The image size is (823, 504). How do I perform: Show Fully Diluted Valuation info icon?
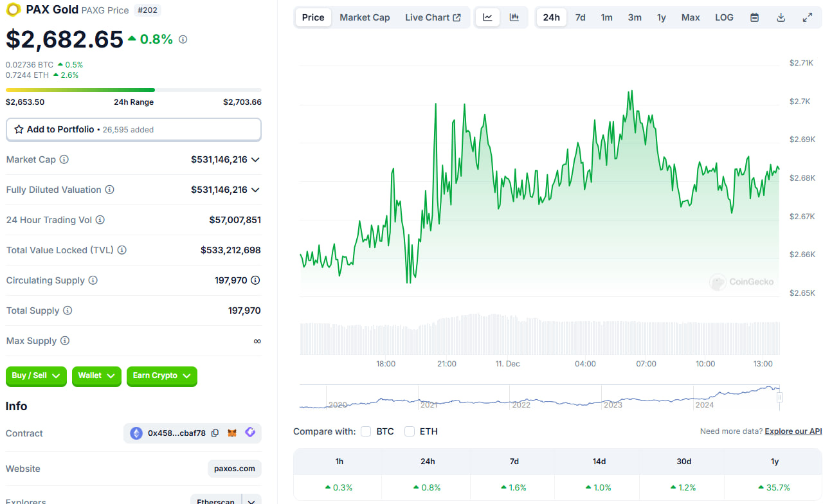[109, 190]
